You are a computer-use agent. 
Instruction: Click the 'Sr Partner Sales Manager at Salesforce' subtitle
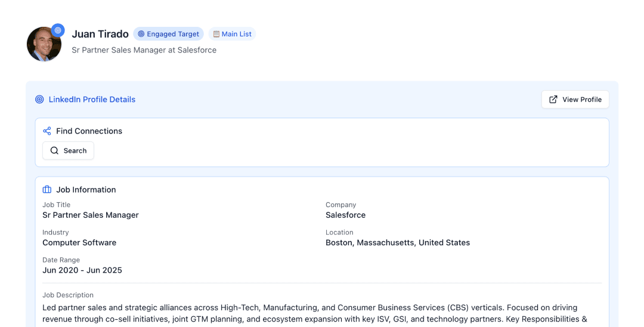[144, 50]
